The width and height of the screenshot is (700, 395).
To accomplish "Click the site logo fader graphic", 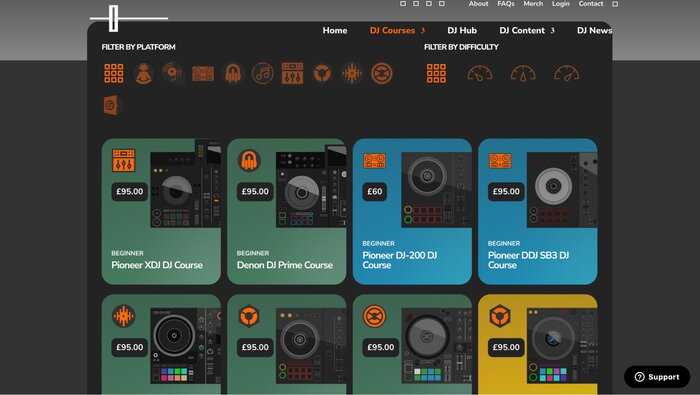I will coord(129,18).
